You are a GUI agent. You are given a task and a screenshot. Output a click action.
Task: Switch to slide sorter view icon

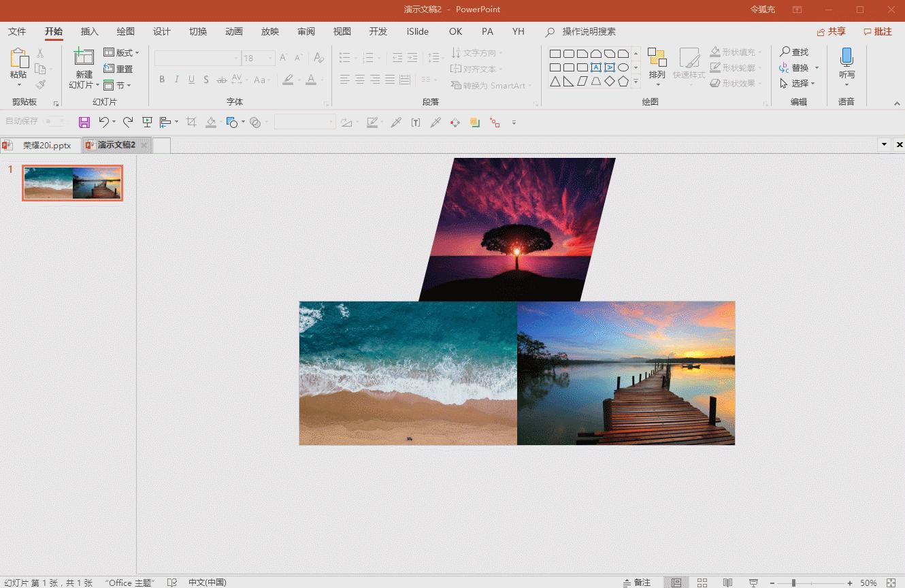pos(702,583)
